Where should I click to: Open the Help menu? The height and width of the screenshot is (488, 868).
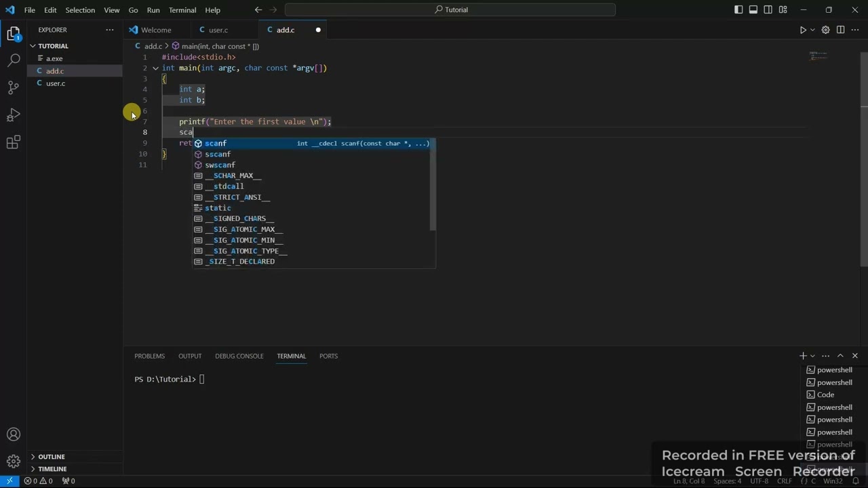[213, 9]
